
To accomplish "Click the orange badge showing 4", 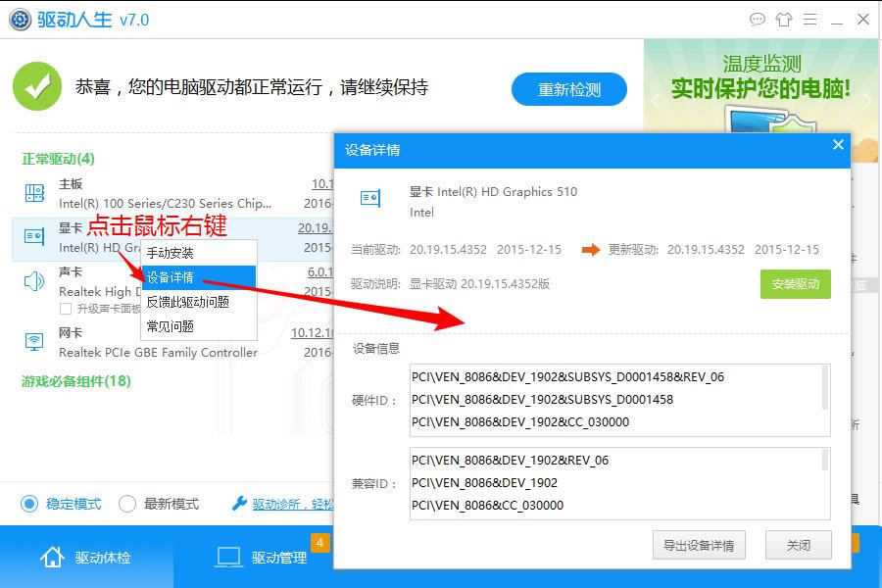I will coord(319,543).
